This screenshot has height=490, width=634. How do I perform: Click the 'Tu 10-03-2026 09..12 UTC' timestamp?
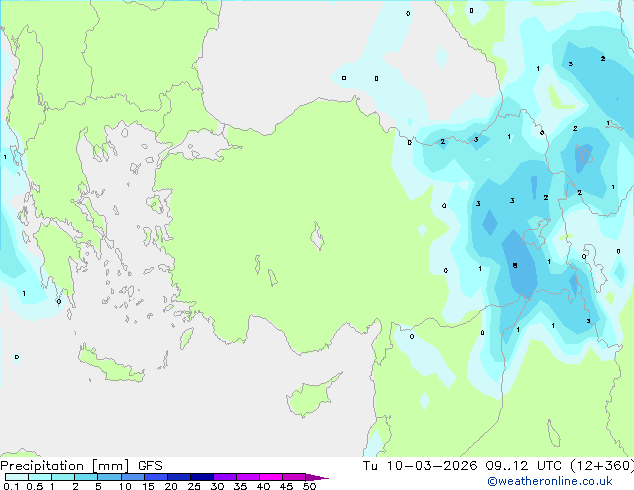point(463,466)
